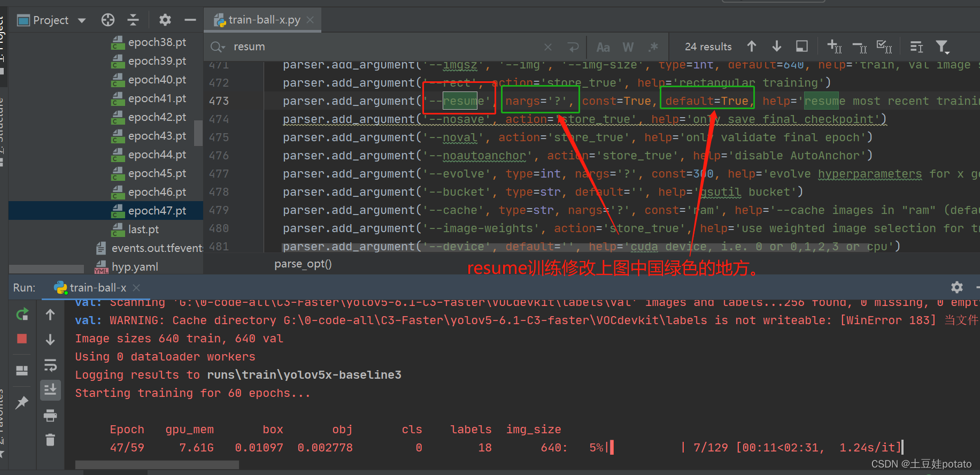
Task: Click the locate-in-project crosshair icon
Action: (x=108, y=20)
